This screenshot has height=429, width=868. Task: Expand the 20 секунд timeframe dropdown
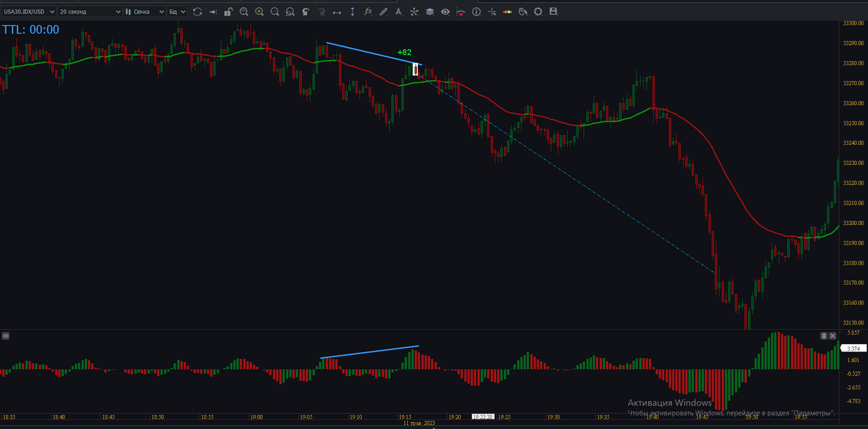[x=89, y=11]
